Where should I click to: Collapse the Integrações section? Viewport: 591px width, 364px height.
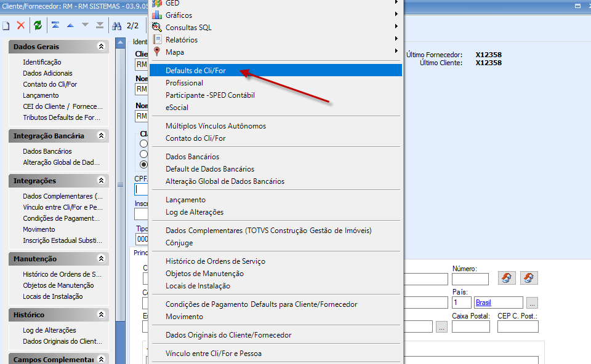[x=101, y=180]
